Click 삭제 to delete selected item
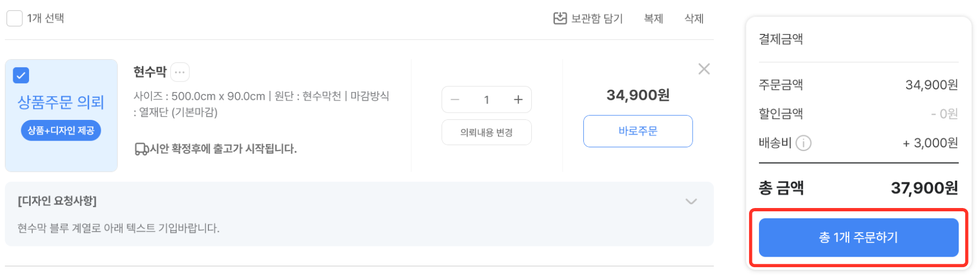 point(694,19)
